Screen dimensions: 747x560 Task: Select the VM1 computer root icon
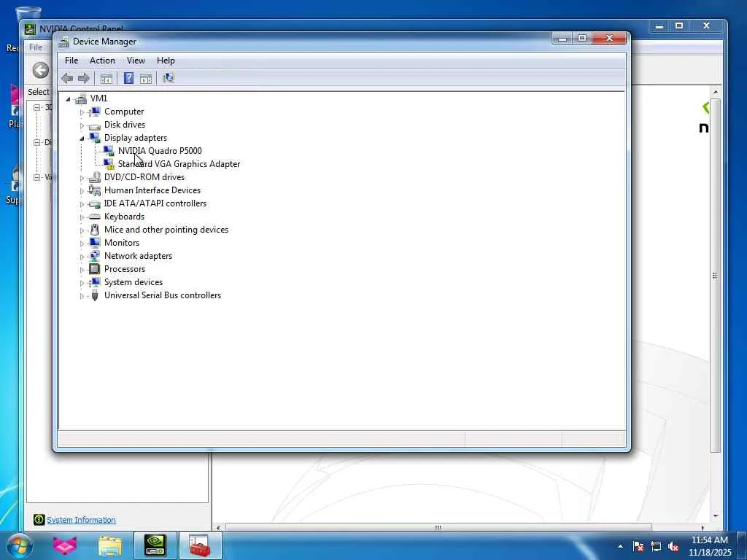tap(81, 98)
